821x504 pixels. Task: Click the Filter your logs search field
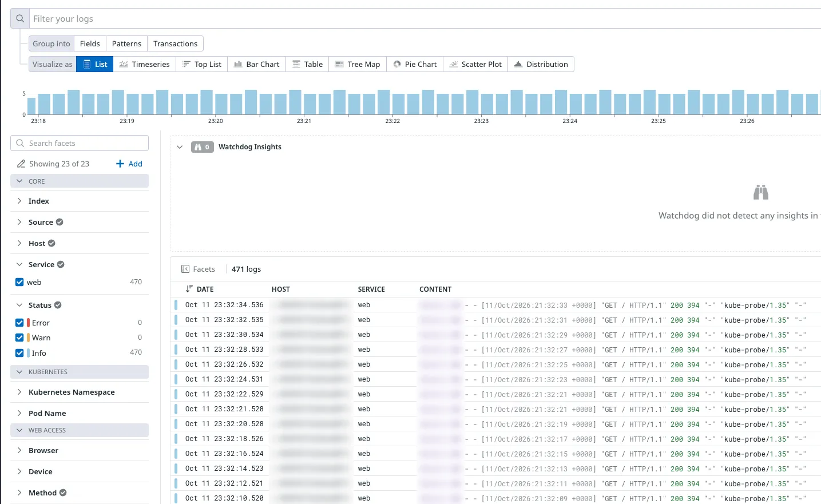tap(425, 18)
